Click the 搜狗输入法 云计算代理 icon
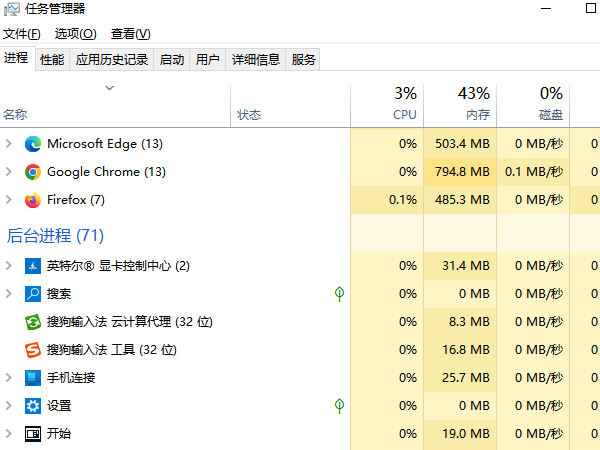Screen dimensions: 600x450 (33, 322)
